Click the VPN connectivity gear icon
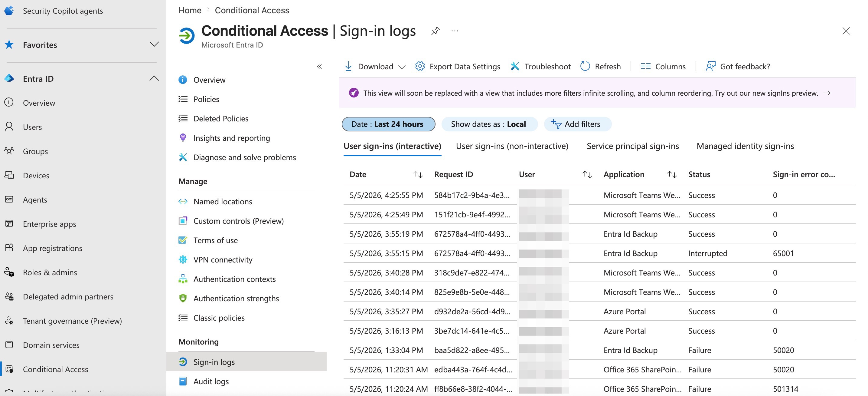 click(x=183, y=259)
